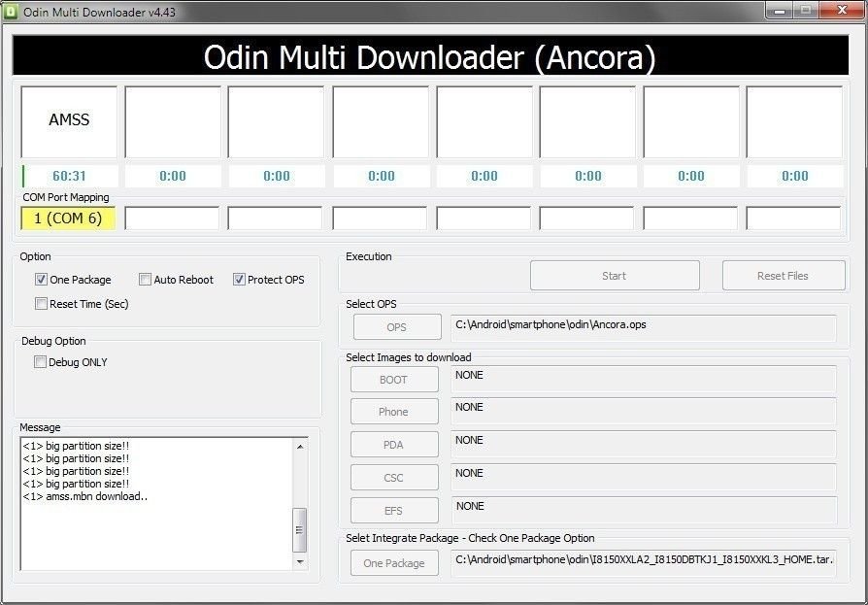
Task: Minimize the Odin window
Action: [x=779, y=10]
